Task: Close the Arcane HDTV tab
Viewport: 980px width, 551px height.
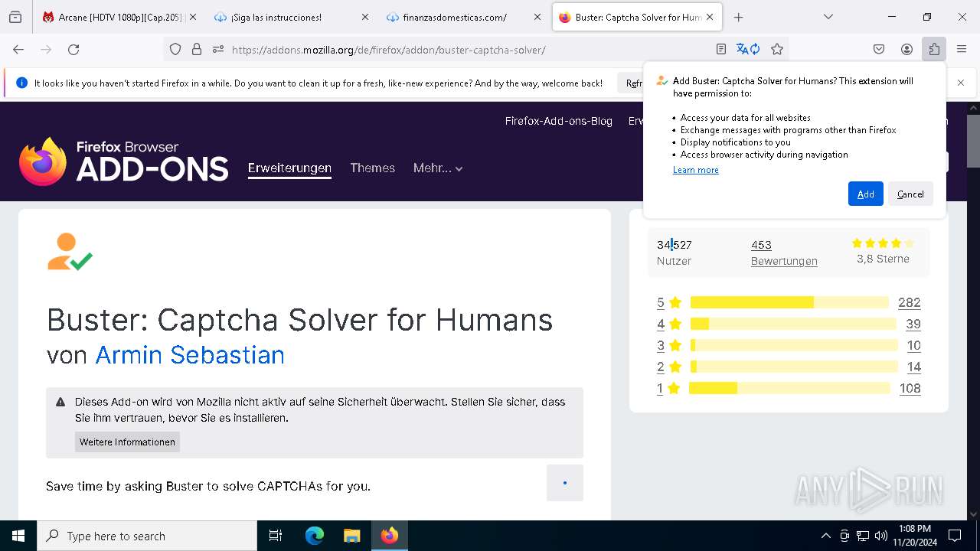Action: coord(192,17)
